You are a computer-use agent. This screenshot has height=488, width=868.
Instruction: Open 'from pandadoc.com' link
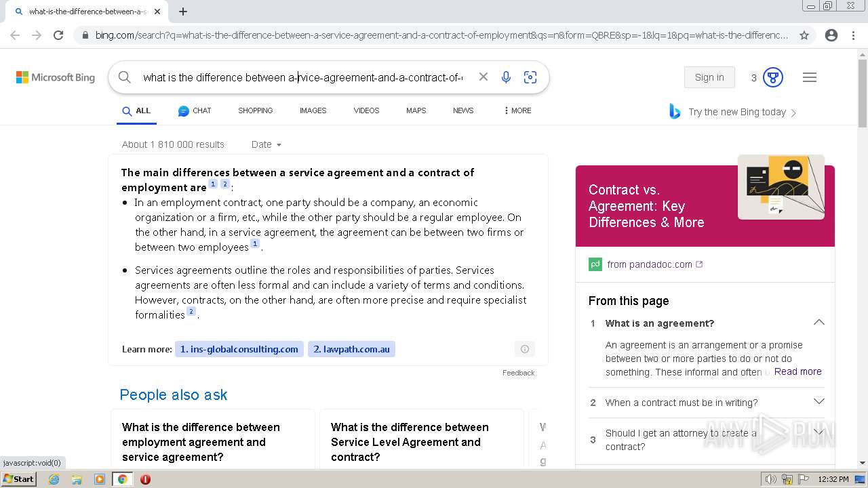tap(655, 264)
